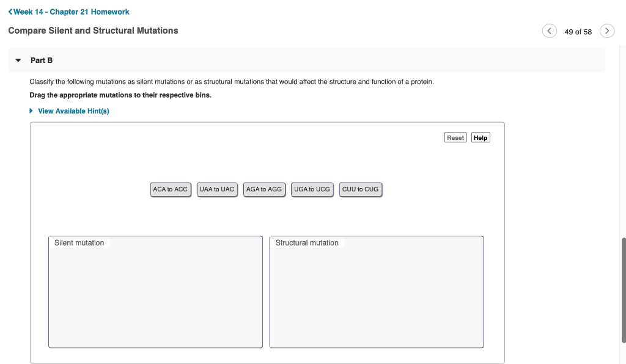Click inside the Silent mutation bin
The image size is (626, 364).
[155, 293]
